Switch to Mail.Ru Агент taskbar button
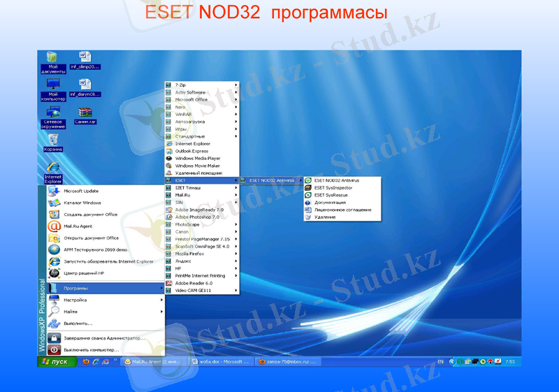Image resolution: width=559 pixels, height=392 pixels. (152, 361)
